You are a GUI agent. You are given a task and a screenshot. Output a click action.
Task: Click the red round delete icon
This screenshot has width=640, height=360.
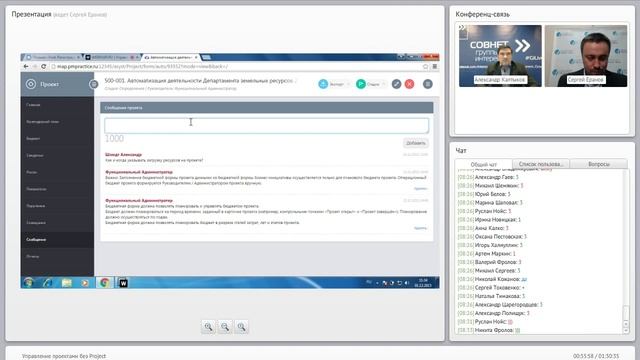click(x=409, y=84)
